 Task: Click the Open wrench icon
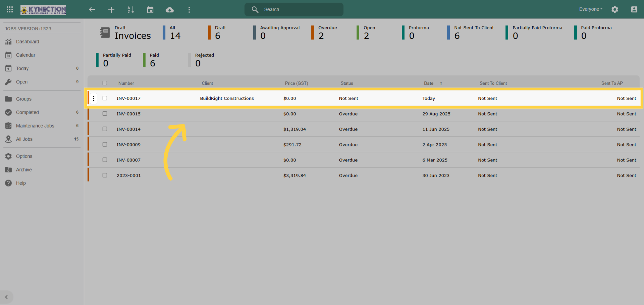[8, 82]
